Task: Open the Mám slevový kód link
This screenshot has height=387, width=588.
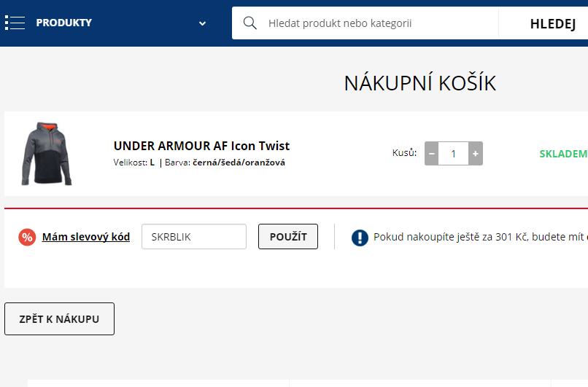Action: tap(86, 237)
